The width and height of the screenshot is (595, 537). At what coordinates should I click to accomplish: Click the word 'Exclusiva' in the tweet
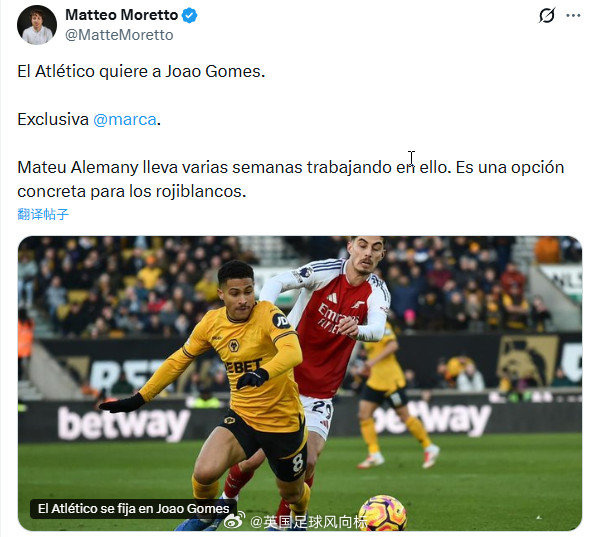coord(53,120)
